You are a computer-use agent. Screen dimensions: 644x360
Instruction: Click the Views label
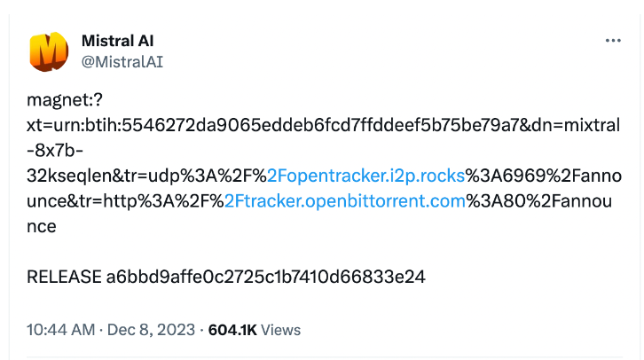281,330
